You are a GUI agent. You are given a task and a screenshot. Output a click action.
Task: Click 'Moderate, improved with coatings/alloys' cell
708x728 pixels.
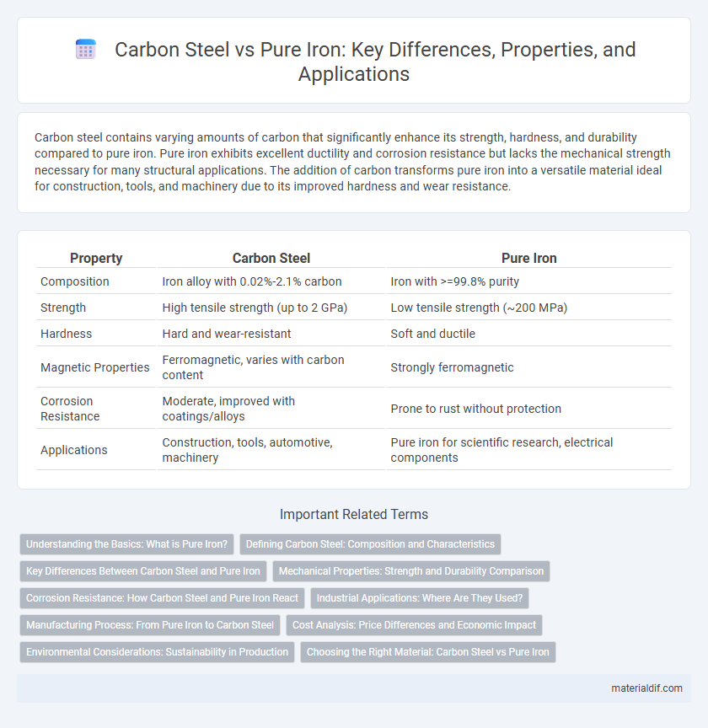pos(271,409)
